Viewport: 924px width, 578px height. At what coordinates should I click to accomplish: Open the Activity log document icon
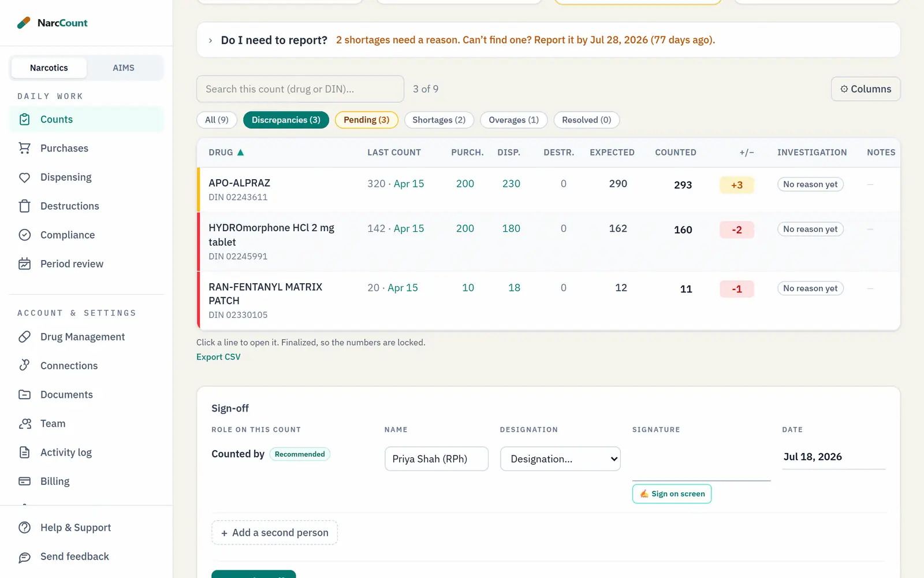click(24, 452)
